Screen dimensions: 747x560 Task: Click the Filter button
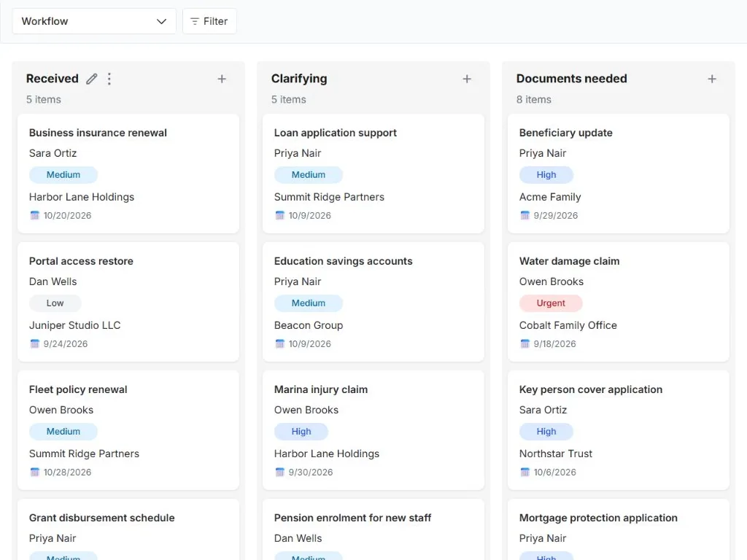pyautogui.click(x=209, y=21)
